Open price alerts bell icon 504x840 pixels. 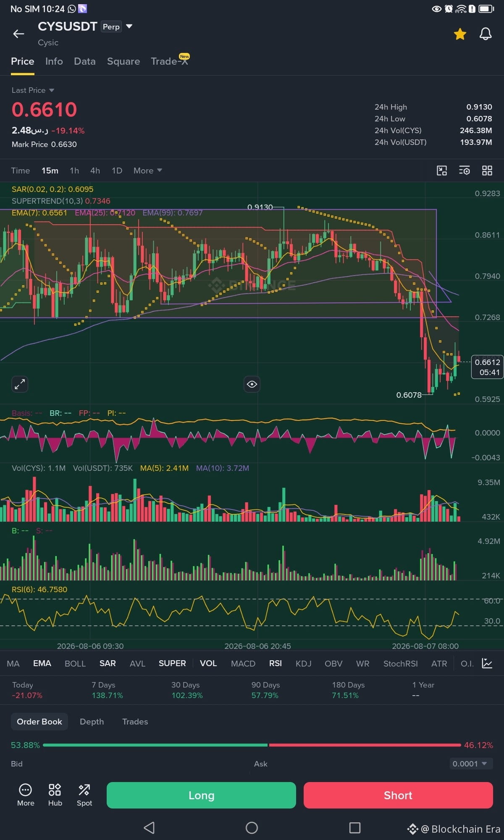pos(486,34)
